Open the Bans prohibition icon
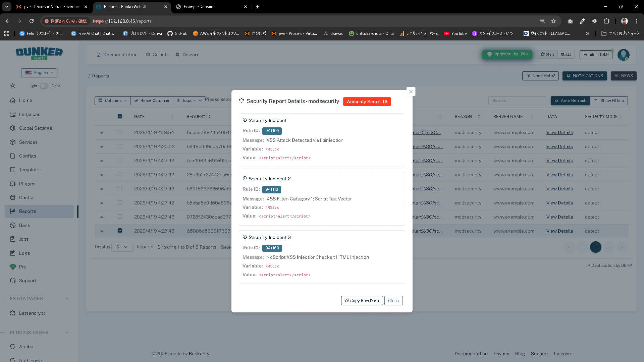Viewport: 644px width, 362px height. (x=13, y=225)
